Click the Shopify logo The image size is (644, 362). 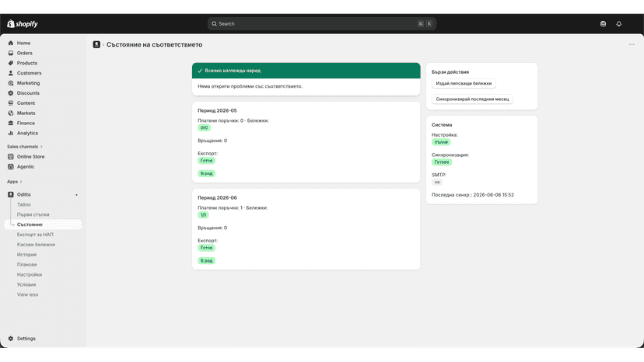click(23, 24)
